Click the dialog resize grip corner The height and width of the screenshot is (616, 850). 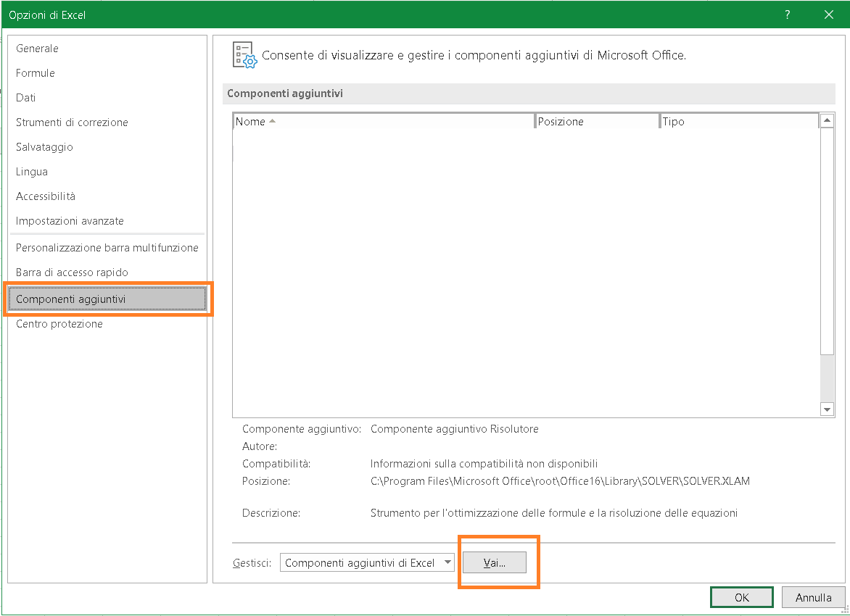pyautogui.click(x=844, y=610)
